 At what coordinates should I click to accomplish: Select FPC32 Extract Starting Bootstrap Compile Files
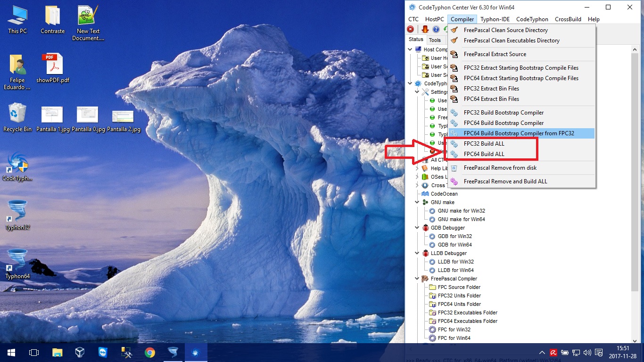tap(521, 68)
